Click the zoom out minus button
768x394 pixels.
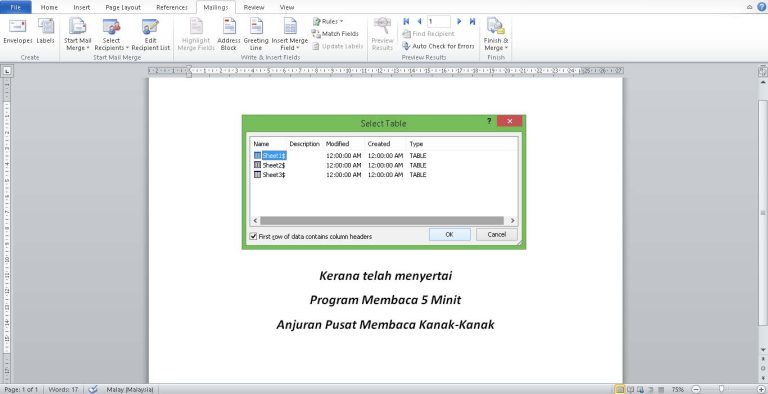click(696, 390)
